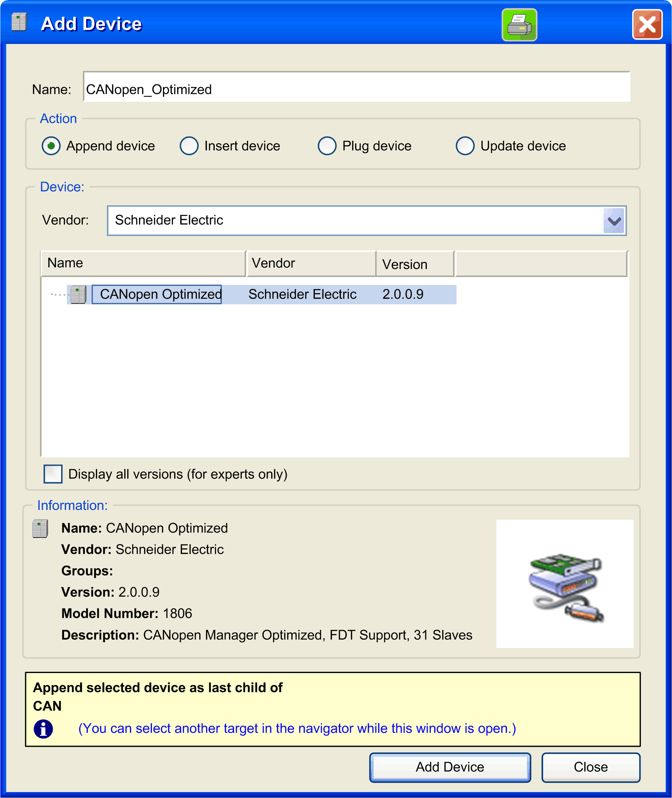Click the Close button
The image size is (672, 798).
click(590, 767)
